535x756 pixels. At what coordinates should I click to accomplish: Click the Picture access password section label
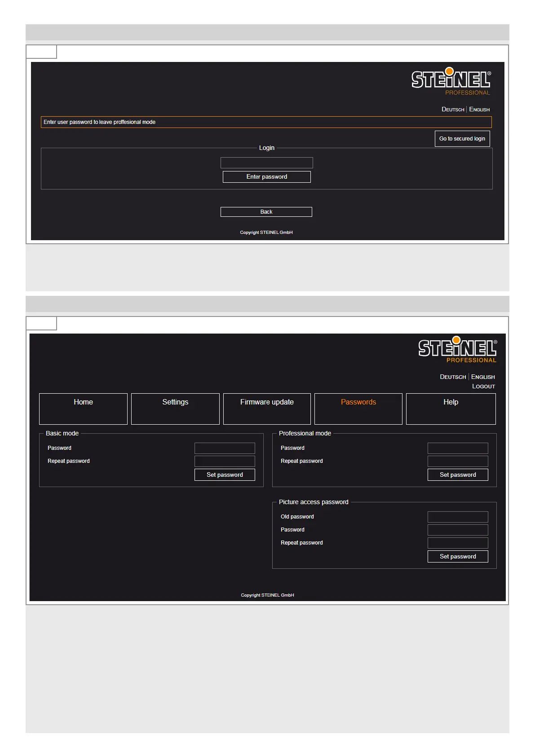(314, 502)
